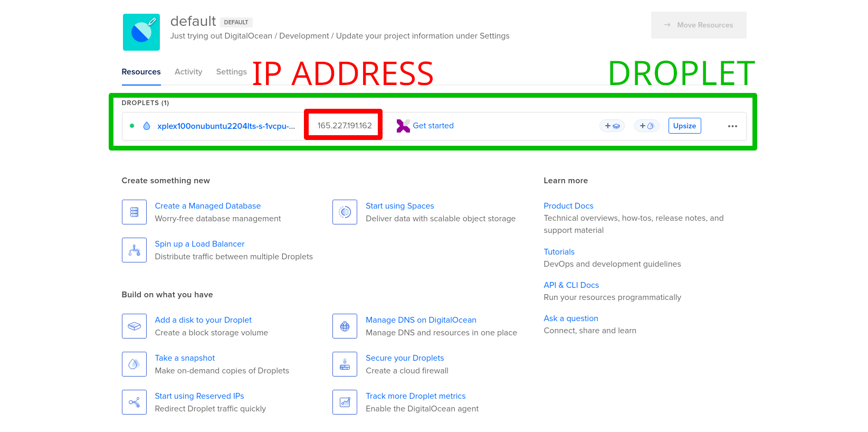Click the Spaces object storage icon
The image size is (868, 432).
point(345,212)
